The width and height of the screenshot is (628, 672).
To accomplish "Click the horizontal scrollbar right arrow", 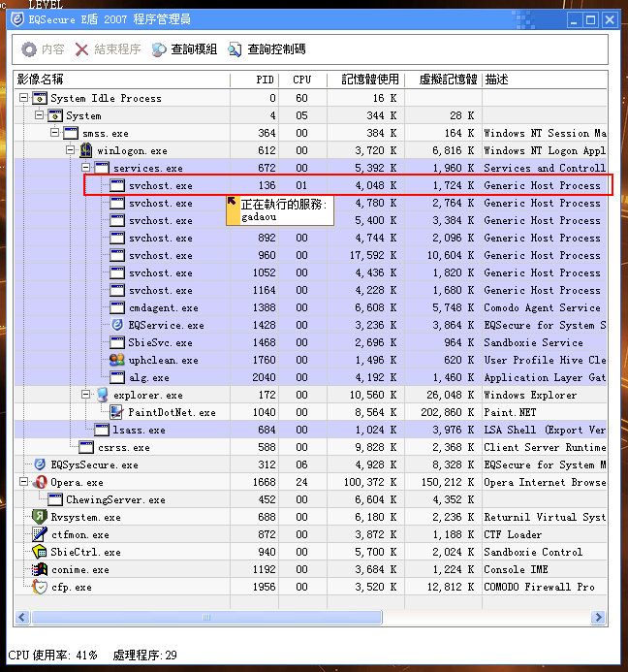I will coord(599,617).
